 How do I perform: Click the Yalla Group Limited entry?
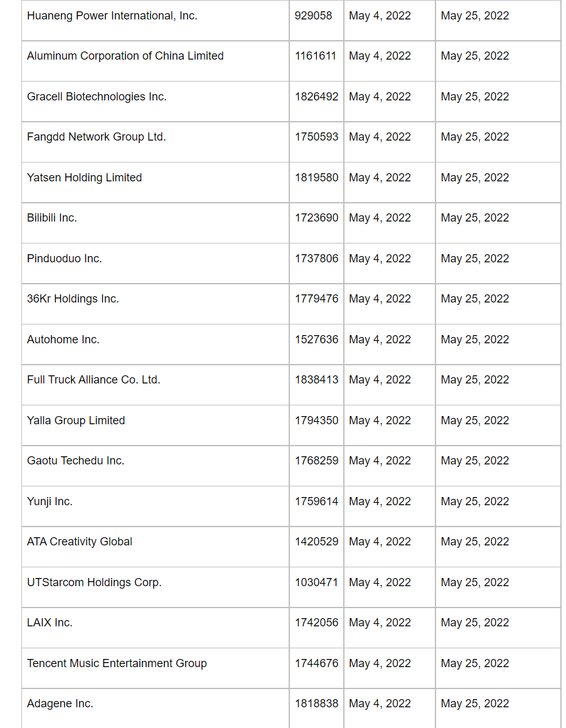click(x=76, y=420)
